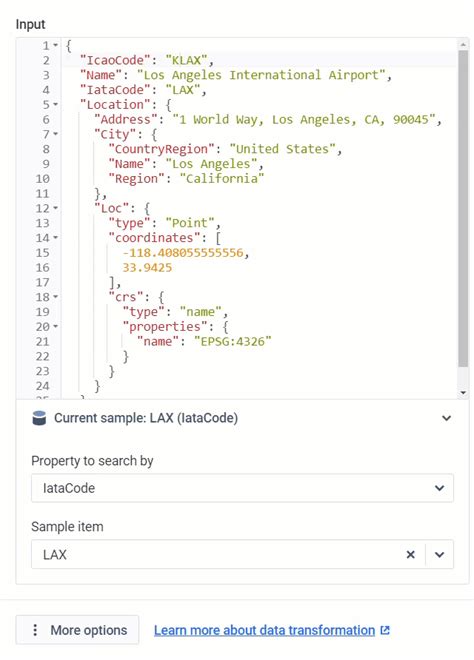Click the "Point" type value
Viewport: 474px width, 660px height.
[190, 223]
